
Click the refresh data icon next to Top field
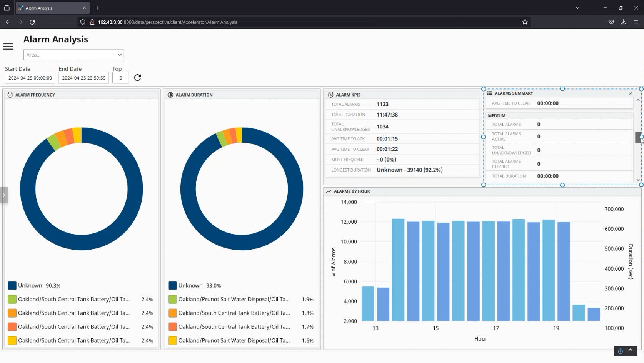pos(137,78)
